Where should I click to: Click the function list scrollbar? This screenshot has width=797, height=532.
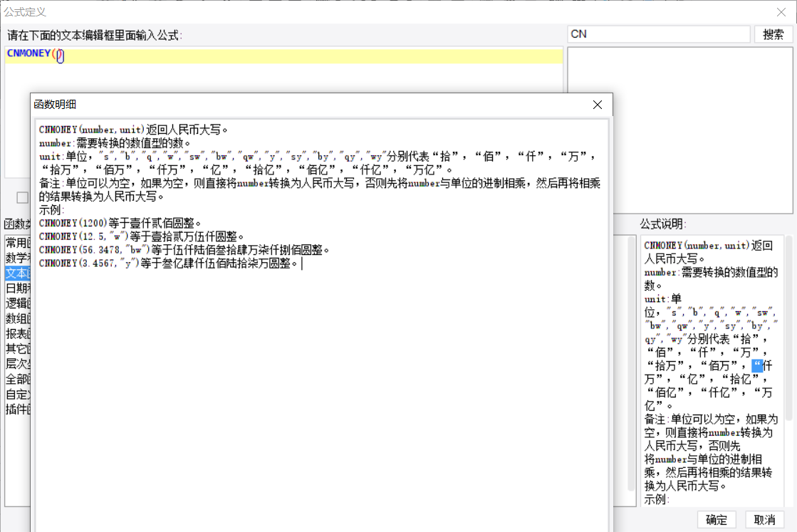(x=632, y=363)
